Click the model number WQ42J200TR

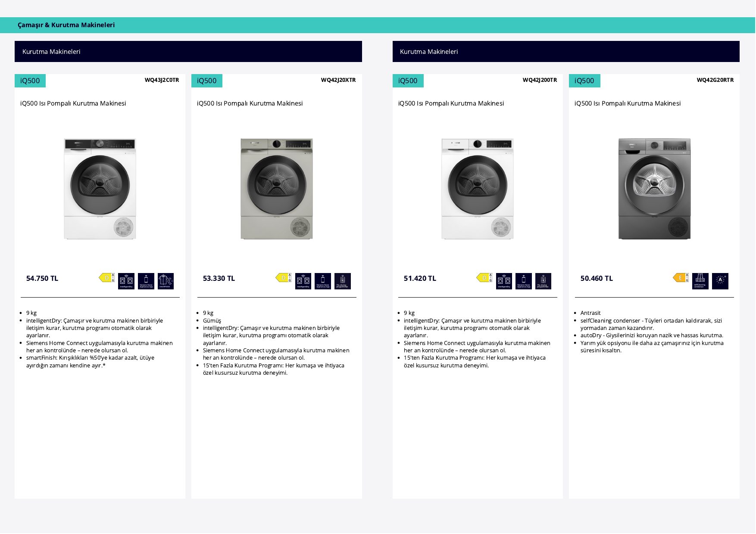pos(540,80)
